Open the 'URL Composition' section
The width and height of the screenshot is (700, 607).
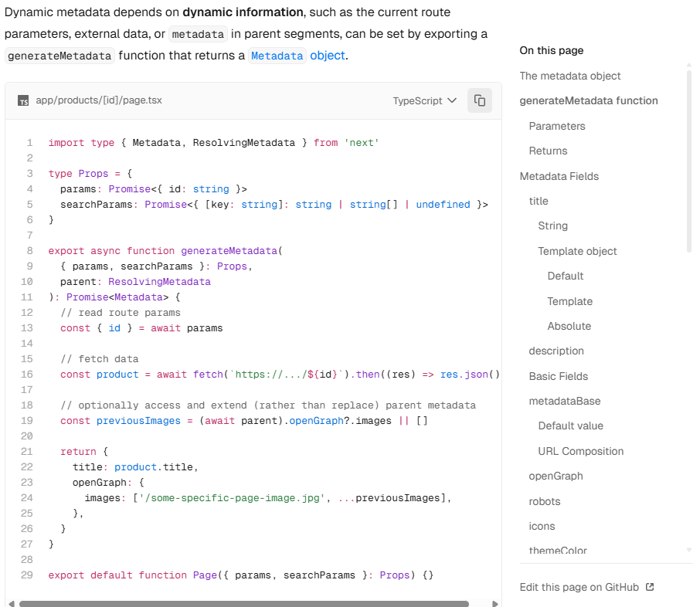(x=579, y=451)
